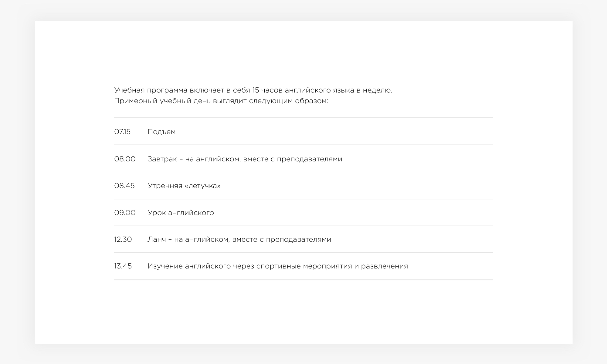Viewport: 607px width, 364px height.
Task: Click the 13.45 time label
Action: (123, 266)
